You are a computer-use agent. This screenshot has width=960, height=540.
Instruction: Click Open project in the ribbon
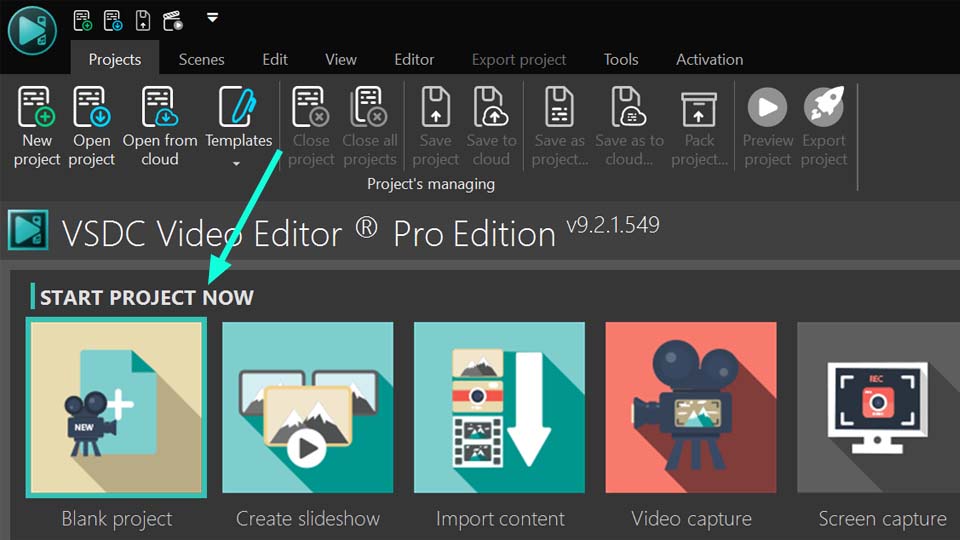(92, 126)
